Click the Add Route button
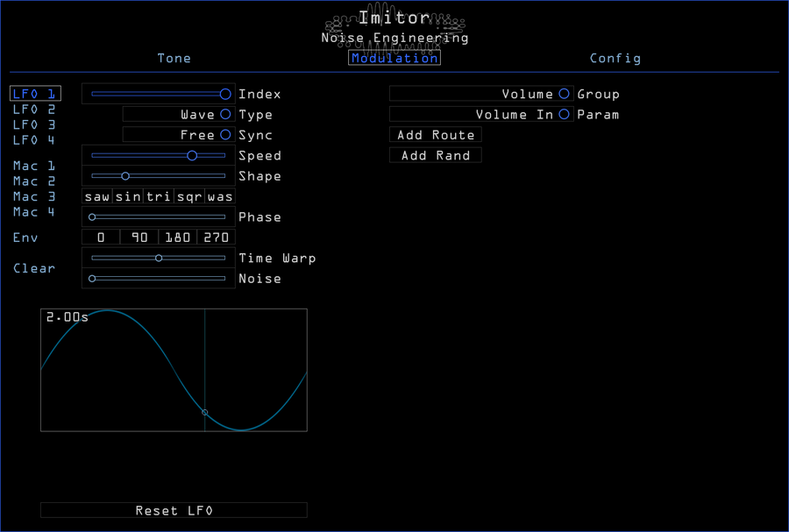Viewport: 789px width, 532px height. [x=436, y=134]
